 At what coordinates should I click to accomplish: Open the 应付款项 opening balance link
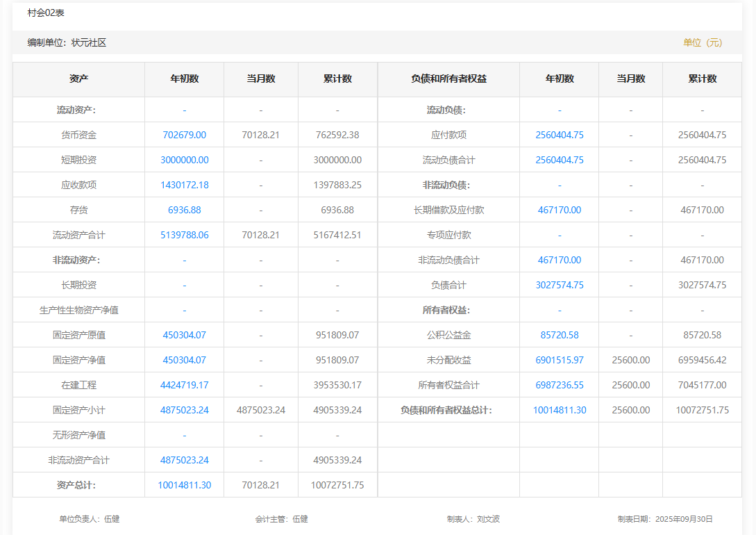coord(559,135)
